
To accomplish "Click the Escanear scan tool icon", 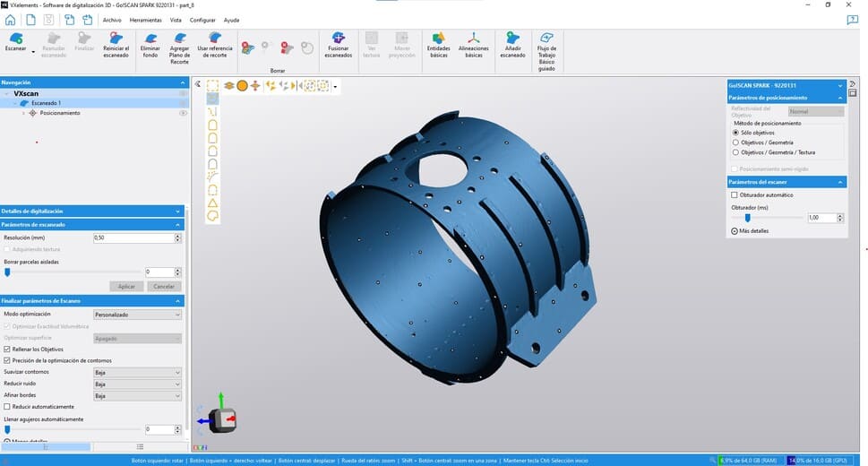I will pyautogui.click(x=15, y=38).
